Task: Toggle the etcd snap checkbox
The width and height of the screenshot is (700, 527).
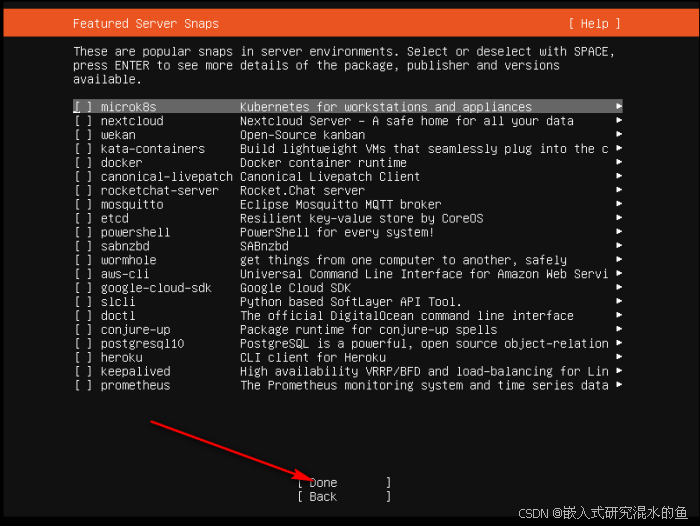Action: point(83,218)
